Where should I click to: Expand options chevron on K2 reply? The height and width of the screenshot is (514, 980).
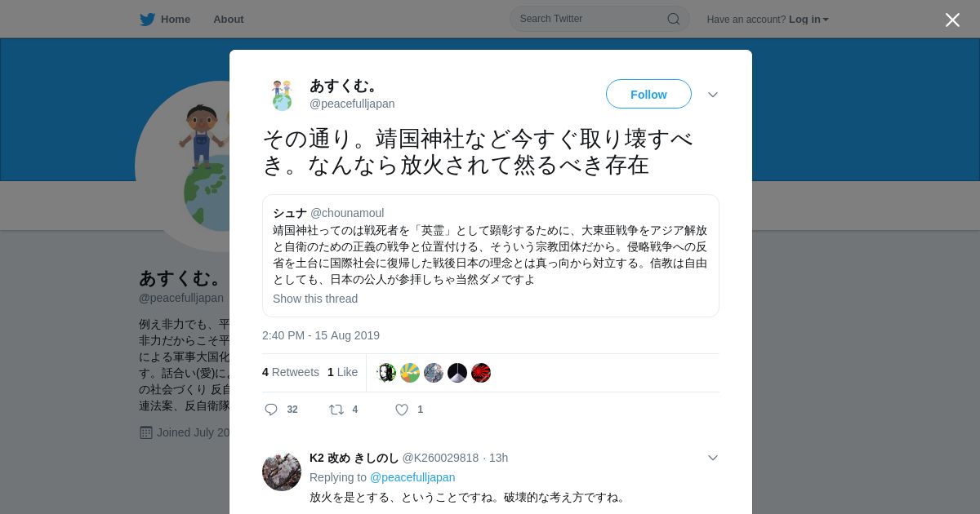pyautogui.click(x=713, y=458)
